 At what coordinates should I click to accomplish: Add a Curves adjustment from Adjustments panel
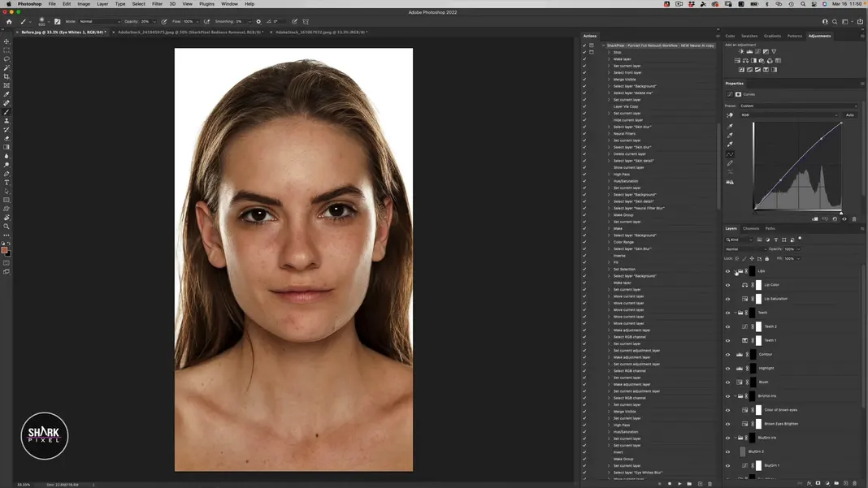[757, 51]
